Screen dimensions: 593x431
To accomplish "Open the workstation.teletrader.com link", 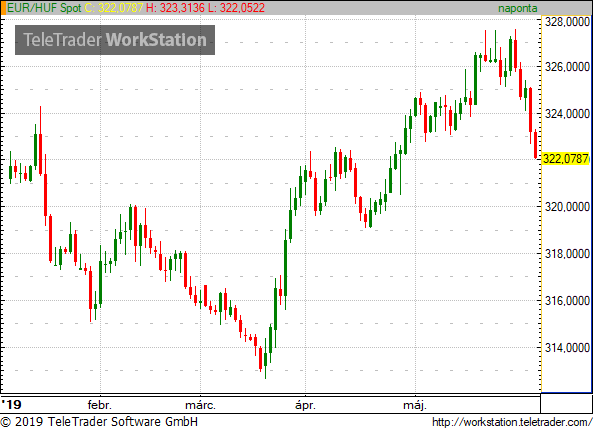I will [512, 422].
